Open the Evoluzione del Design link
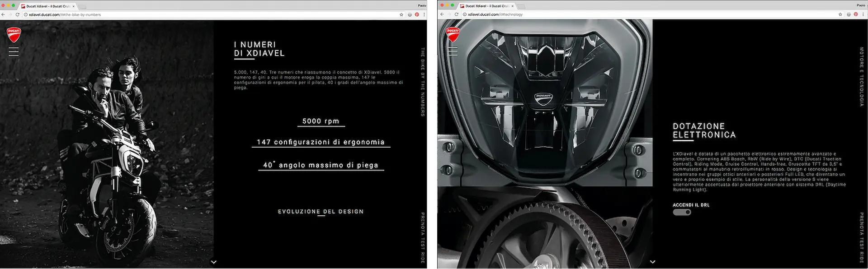Screen dimensions: 868x269 [x=321, y=211]
